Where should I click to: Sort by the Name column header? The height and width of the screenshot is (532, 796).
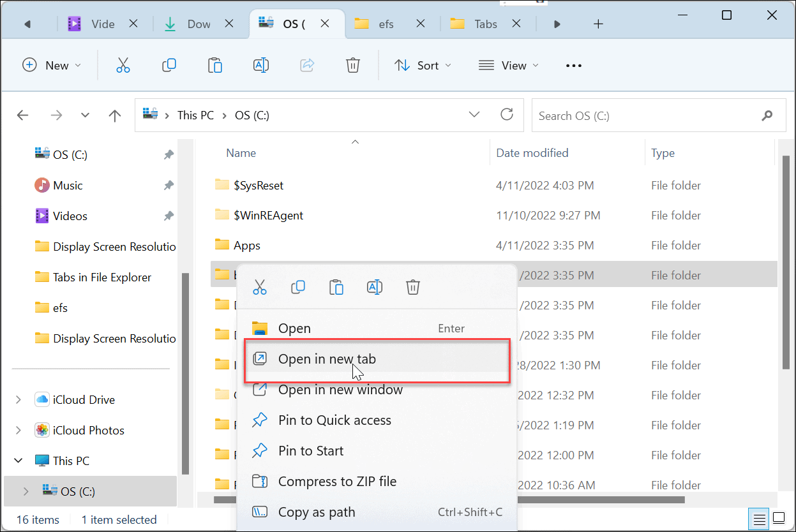[x=241, y=153]
